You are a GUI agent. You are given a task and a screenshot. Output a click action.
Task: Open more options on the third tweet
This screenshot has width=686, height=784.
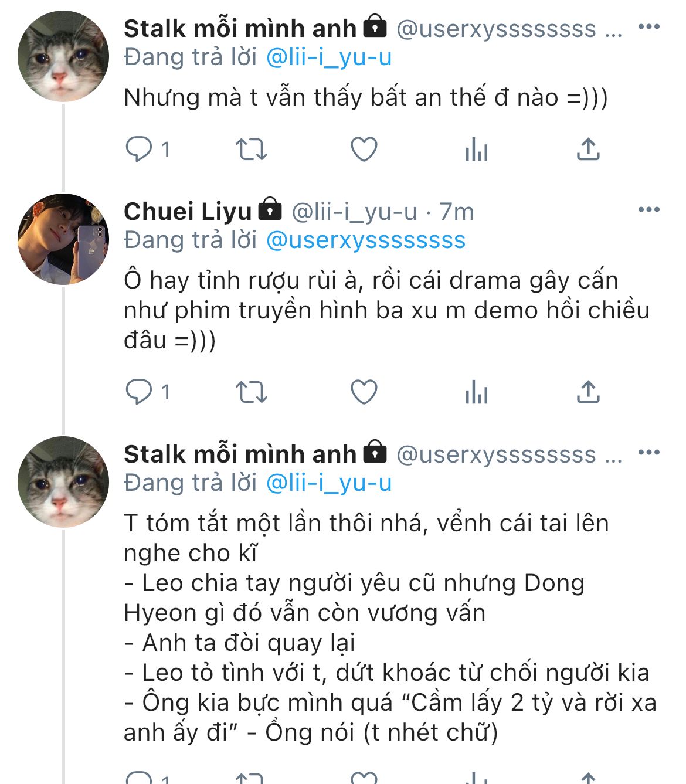point(648,453)
